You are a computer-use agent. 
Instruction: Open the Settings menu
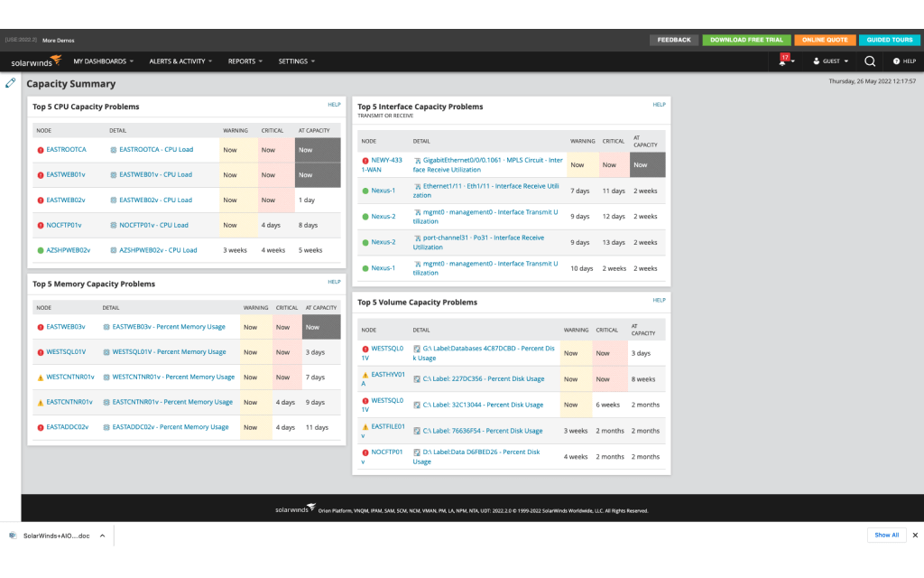click(296, 61)
